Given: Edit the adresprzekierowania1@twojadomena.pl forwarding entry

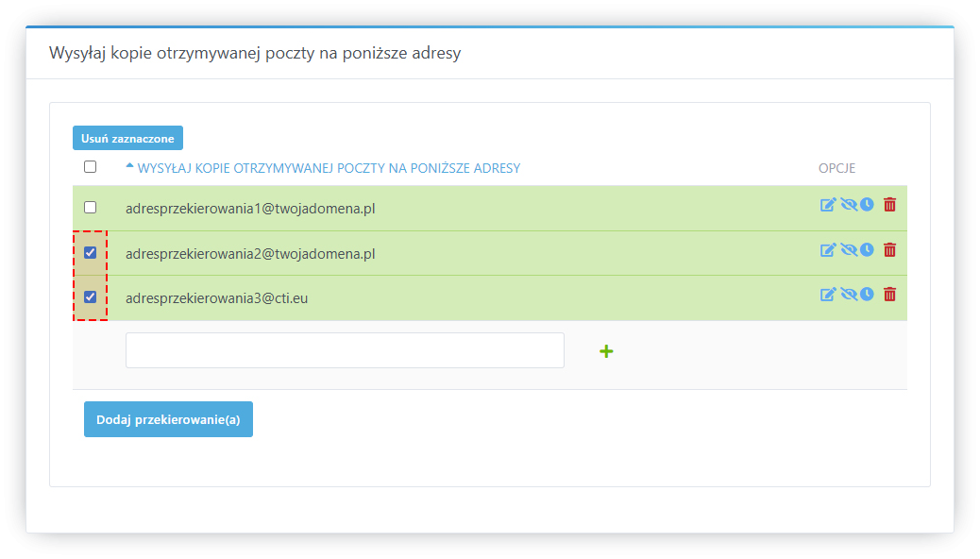Looking at the screenshot, I should click(x=828, y=205).
